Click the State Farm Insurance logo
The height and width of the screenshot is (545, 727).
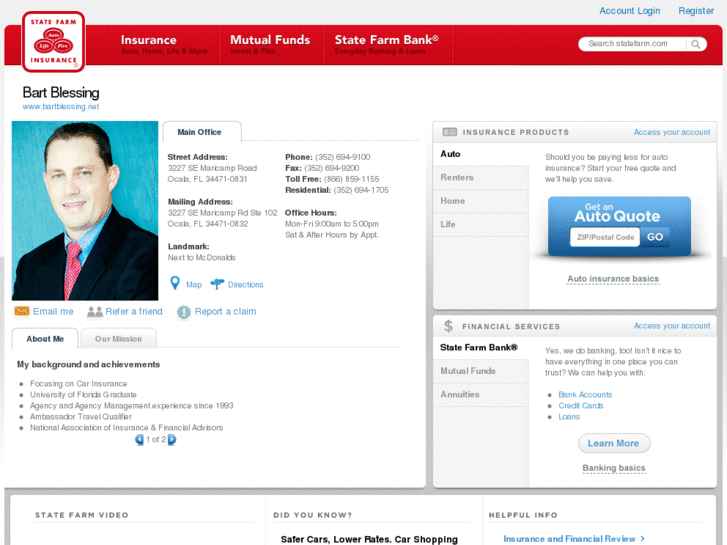pyautogui.click(x=53, y=42)
